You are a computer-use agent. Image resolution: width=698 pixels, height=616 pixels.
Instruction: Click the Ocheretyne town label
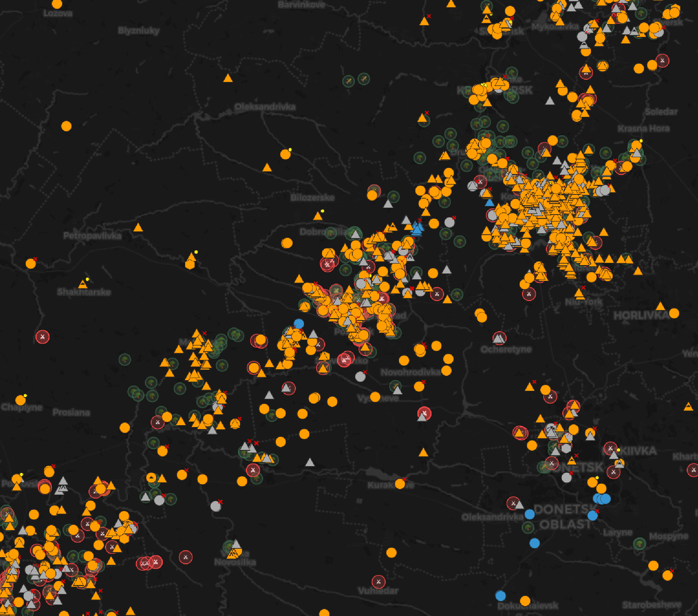click(x=506, y=349)
